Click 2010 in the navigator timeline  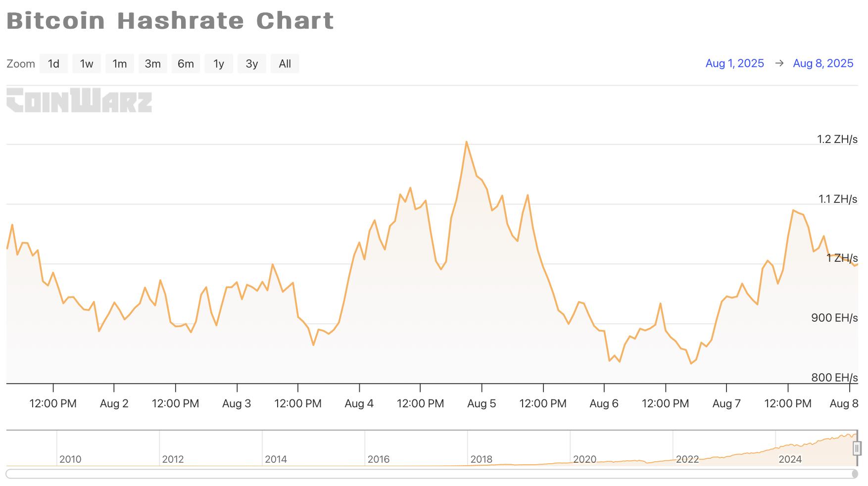point(70,459)
